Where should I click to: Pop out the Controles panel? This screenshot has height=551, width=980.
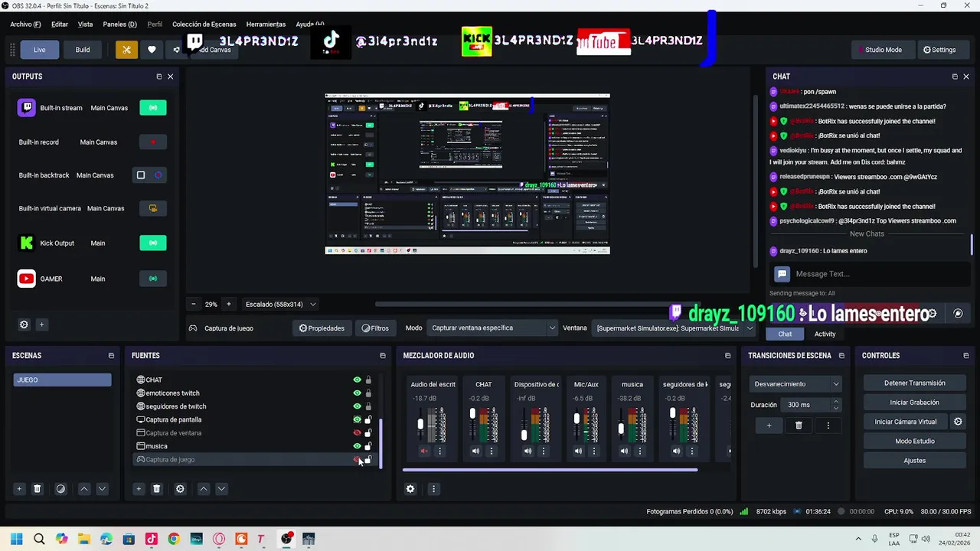(x=966, y=356)
